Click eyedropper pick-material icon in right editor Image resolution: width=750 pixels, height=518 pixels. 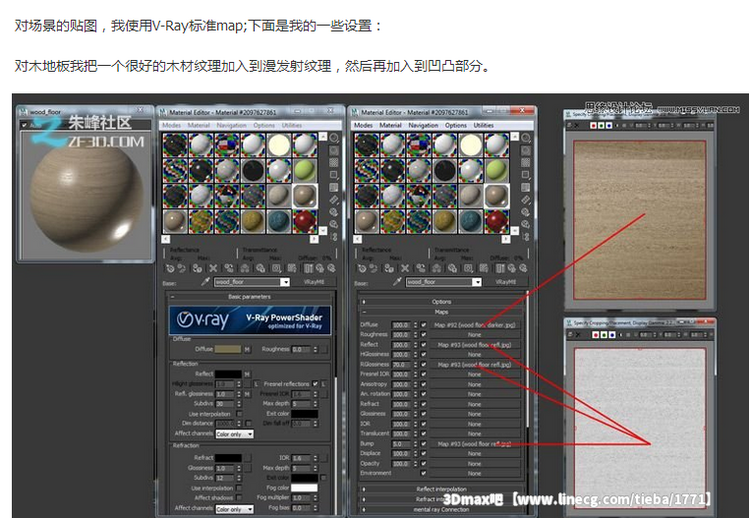tap(397, 282)
